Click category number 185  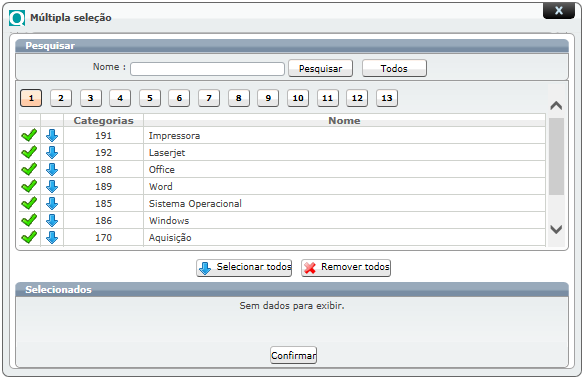click(x=103, y=204)
